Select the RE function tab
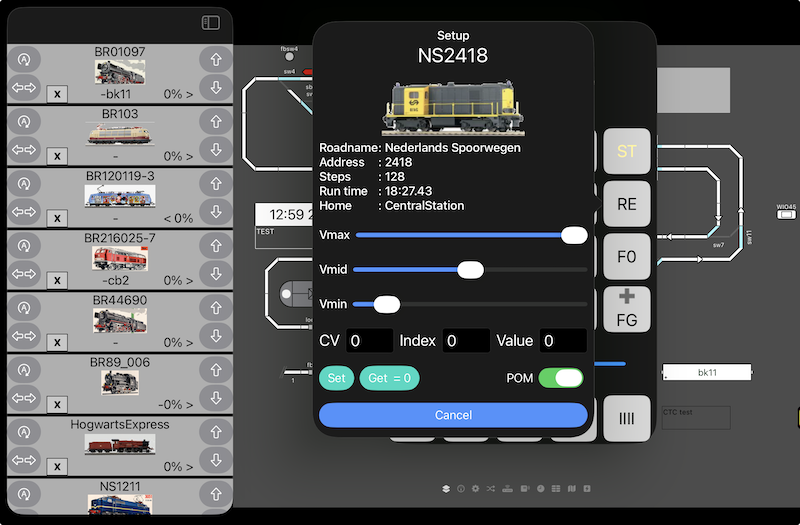The width and height of the screenshot is (800, 525). click(626, 204)
